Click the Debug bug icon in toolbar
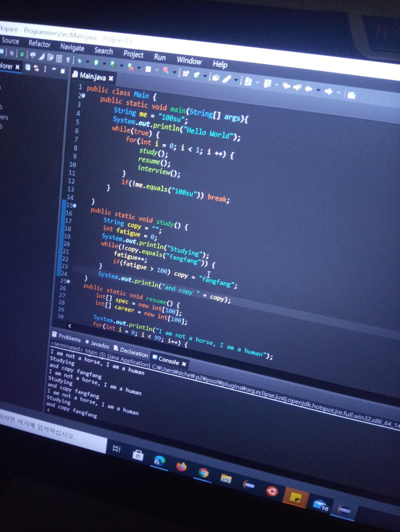Viewport: 400px width, 532px height. pyautogui.click(x=80, y=61)
